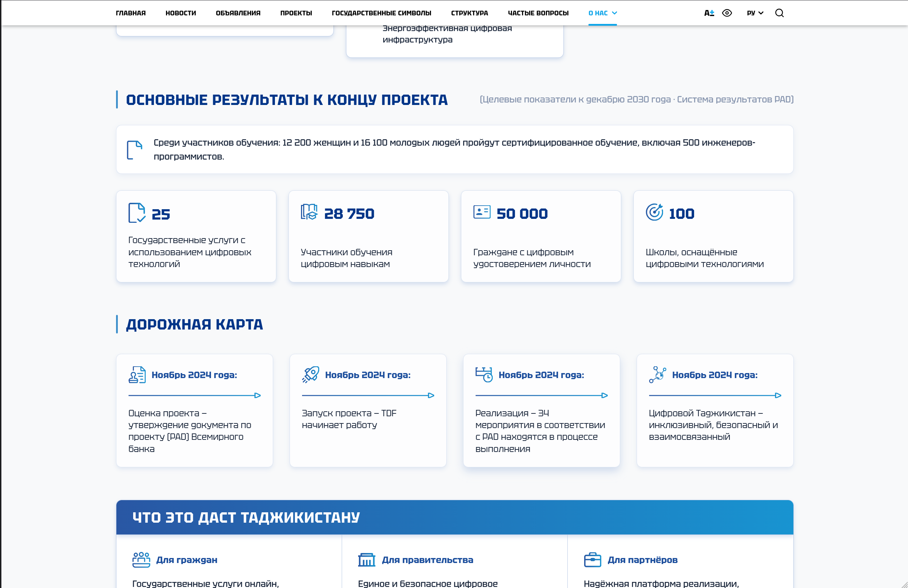The image size is (908, 588).
Task: Toggle the accessibility eye view mode
Action: pos(727,13)
